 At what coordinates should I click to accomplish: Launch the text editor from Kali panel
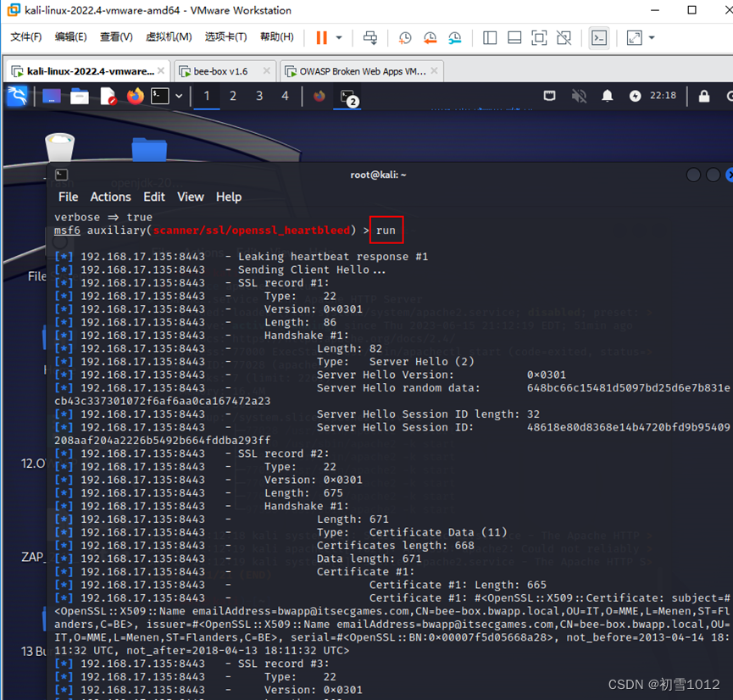(108, 97)
